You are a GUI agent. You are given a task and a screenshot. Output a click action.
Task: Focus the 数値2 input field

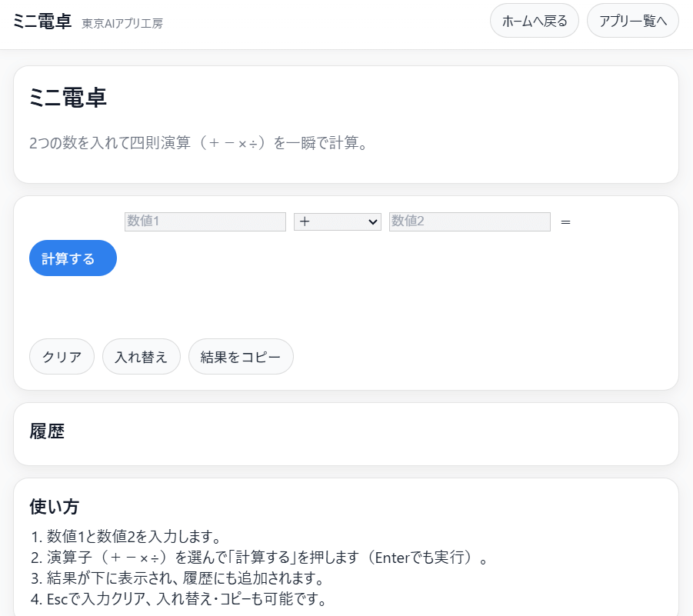(469, 221)
